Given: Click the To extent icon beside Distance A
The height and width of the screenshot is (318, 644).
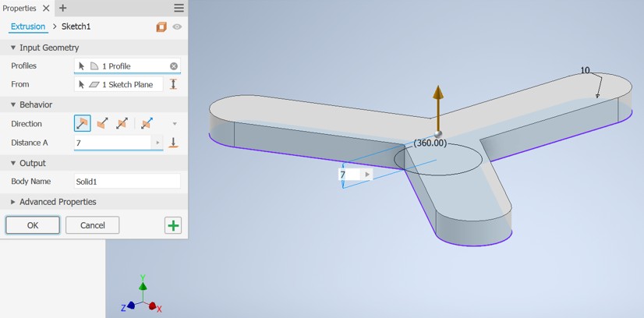Looking at the screenshot, I should tap(173, 143).
